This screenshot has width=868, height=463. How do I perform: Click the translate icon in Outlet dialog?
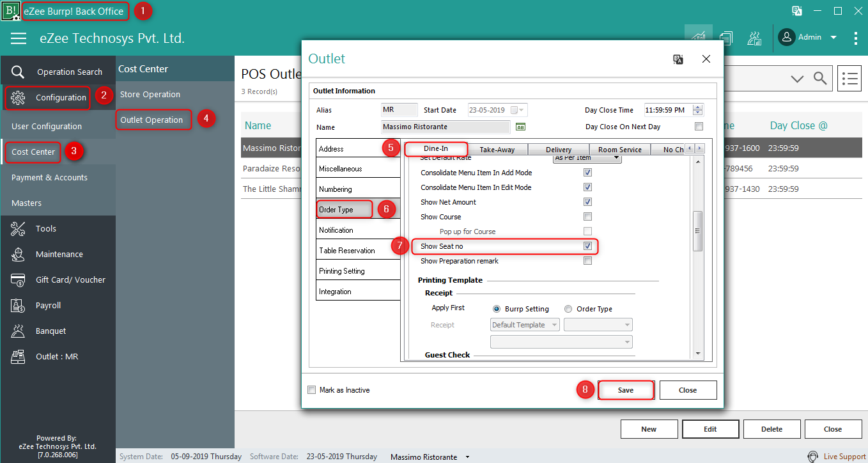tap(678, 59)
